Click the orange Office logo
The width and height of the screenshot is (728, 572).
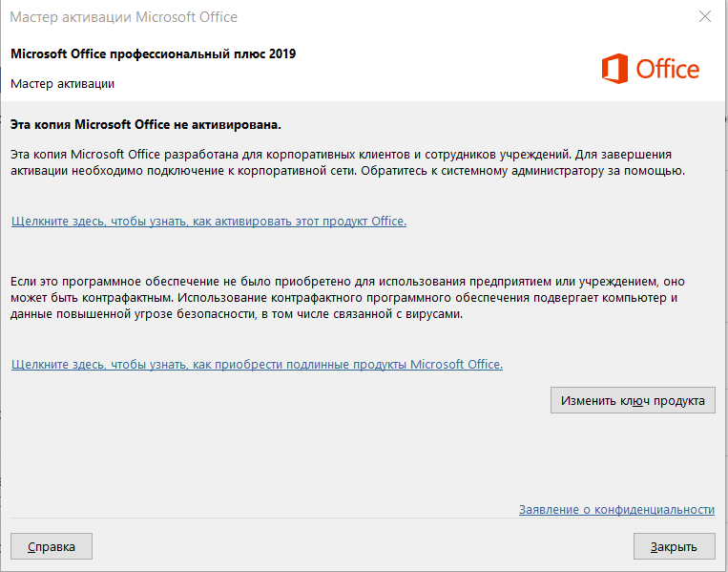click(651, 69)
